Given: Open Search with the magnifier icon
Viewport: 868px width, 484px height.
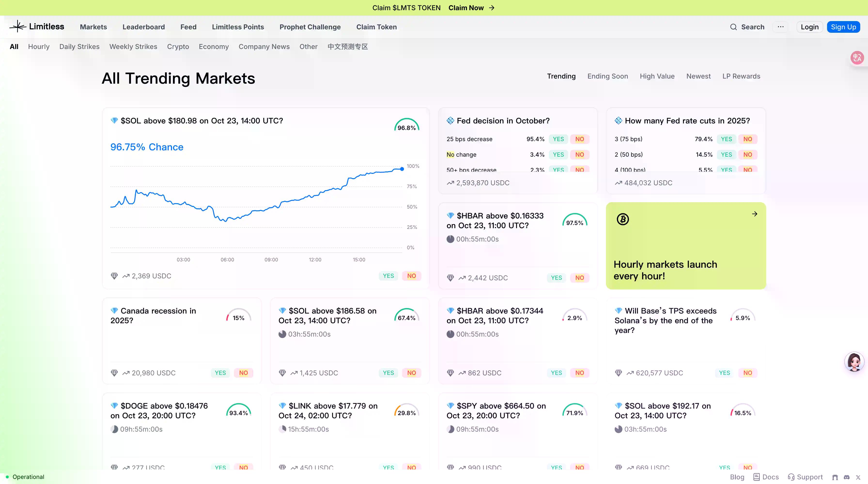Looking at the screenshot, I should point(733,27).
